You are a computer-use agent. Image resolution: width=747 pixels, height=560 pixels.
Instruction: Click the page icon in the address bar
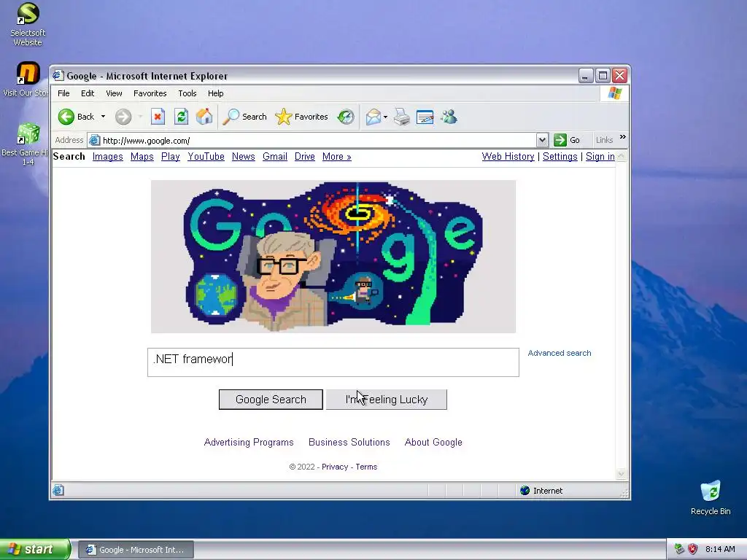pyautogui.click(x=94, y=141)
